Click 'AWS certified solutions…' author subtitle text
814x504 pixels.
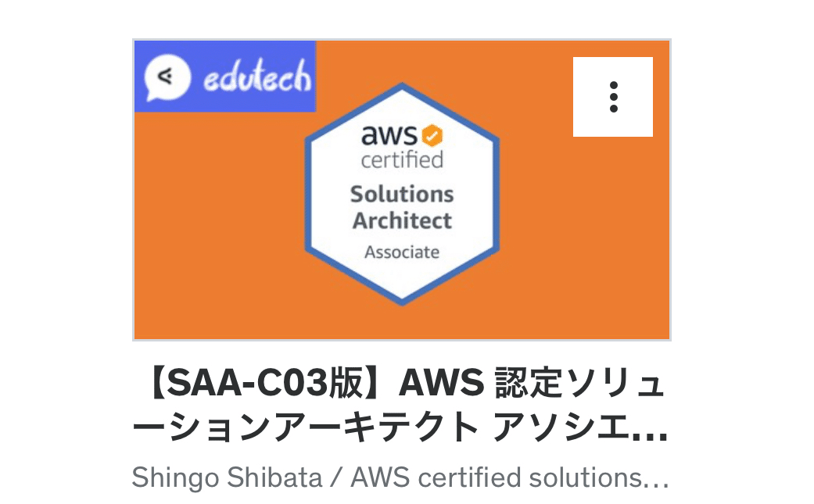510,477
